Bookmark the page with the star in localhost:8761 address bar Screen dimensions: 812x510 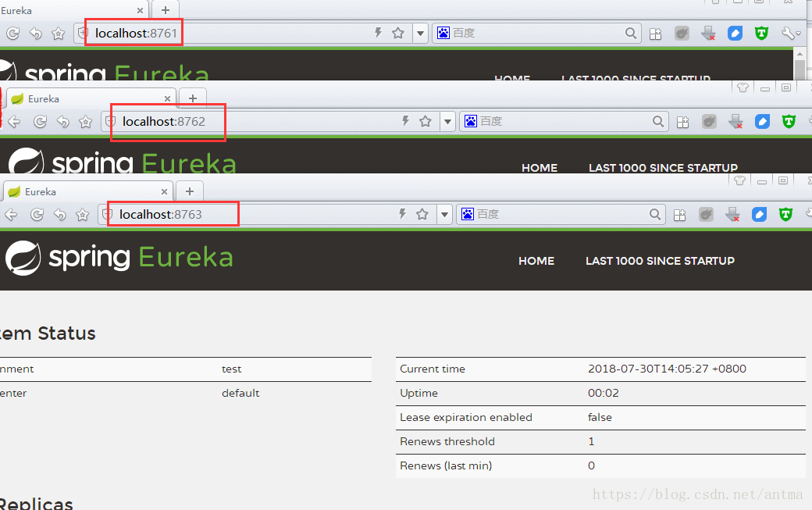tap(398, 33)
